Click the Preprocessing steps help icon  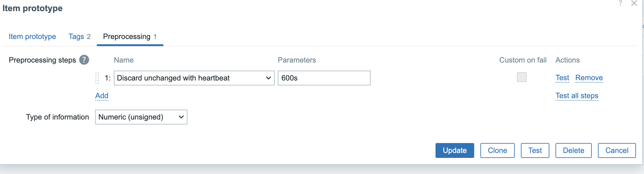84,60
